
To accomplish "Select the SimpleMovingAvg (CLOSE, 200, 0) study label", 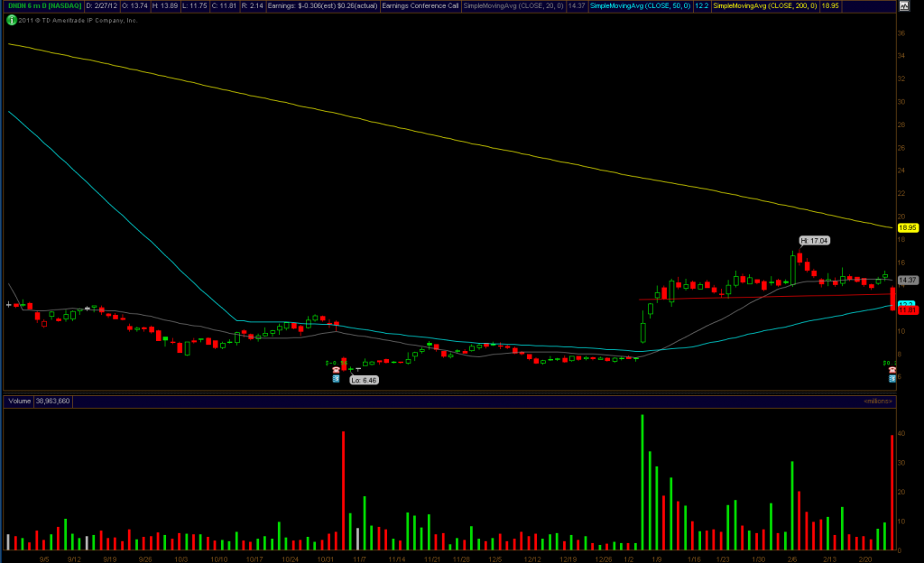I will coord(765,6).
